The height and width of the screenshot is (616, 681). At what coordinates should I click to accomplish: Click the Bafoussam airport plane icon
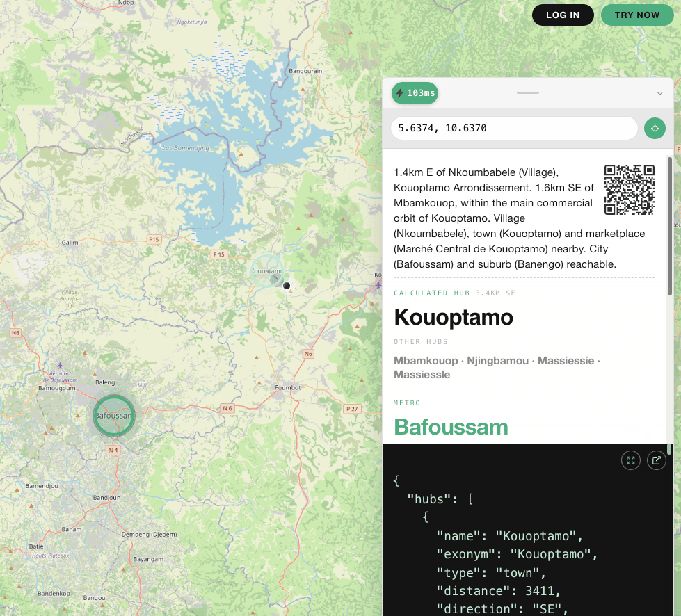click(x=61, y=365)
